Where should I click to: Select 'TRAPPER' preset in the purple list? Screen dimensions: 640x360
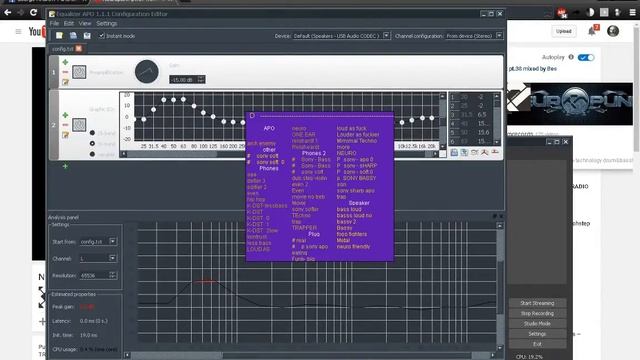(x=304, y=228)
